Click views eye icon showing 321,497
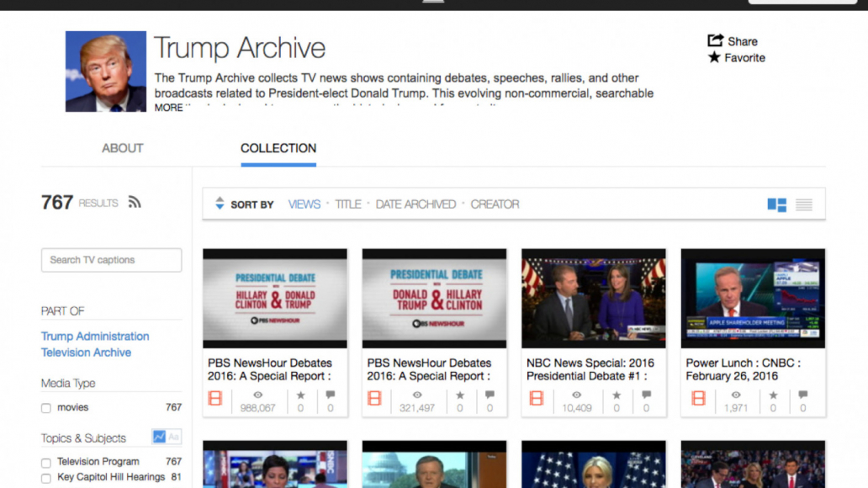The height and width of the screenshot is (488, 868). (417, 395)
